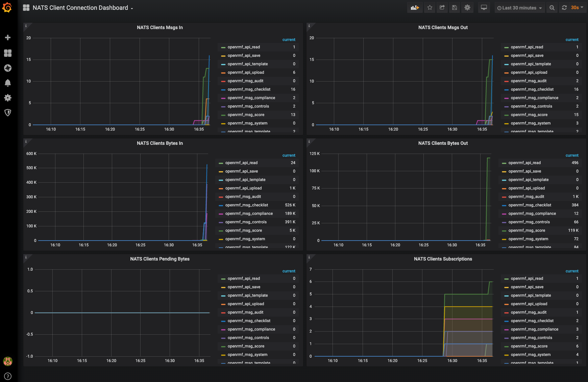Open color picker for openrmf_msg_compliance in Subscriptions
The width and height of the screenshot is (588, 382).
tap(506, 330)
